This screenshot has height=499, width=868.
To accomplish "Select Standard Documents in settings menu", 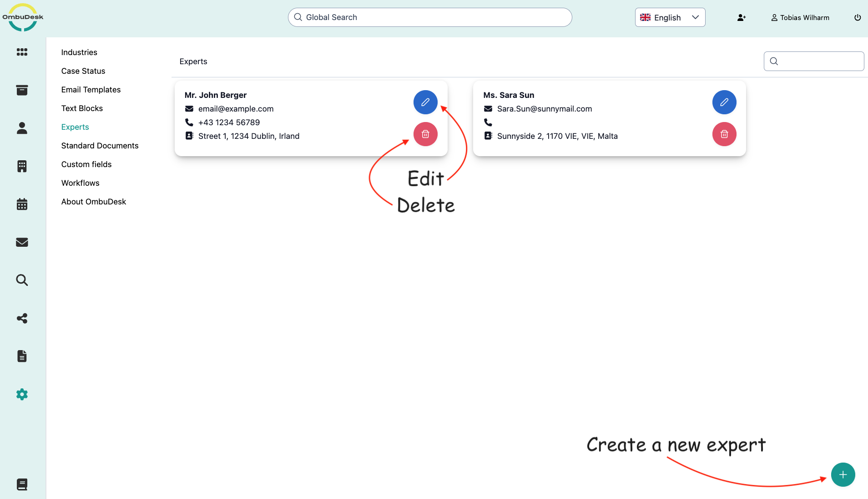I will click(x=100, y=146).
